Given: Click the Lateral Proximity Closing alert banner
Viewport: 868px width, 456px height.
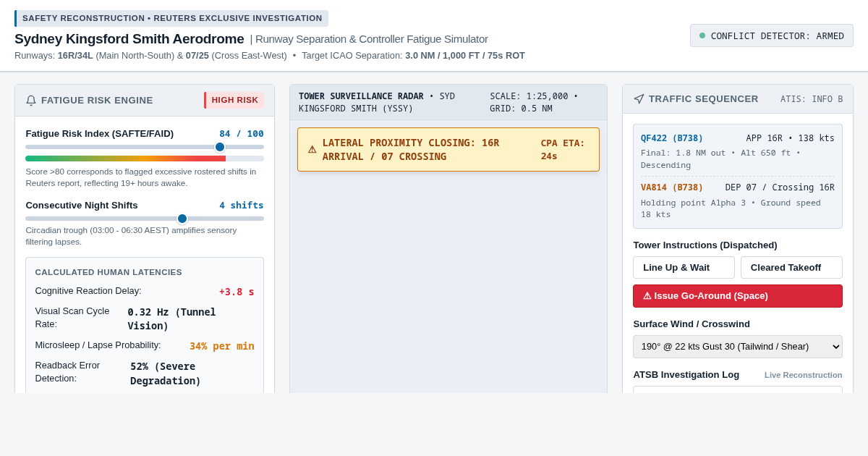Looking at the screenshot, I should [448, 150].
